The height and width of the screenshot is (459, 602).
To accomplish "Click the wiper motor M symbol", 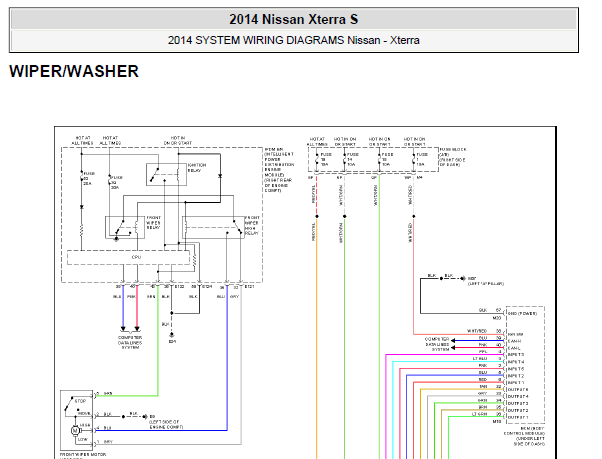I will (x=75, y=431).
